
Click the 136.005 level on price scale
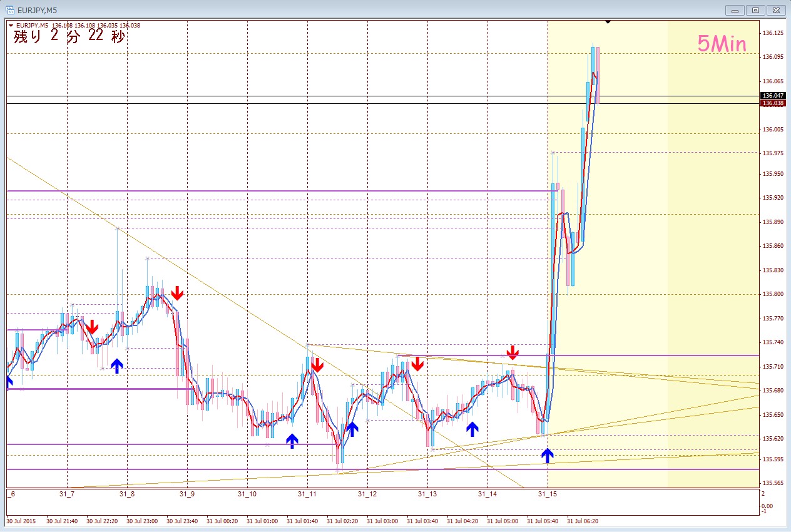pyautogui.click(x=773, y=130)
